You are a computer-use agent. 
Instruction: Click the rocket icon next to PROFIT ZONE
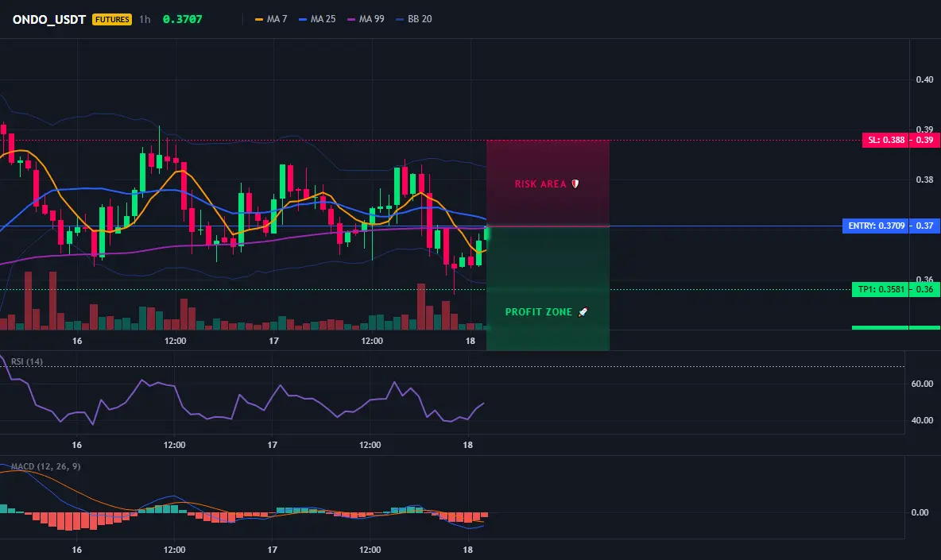pyautogui.click(x=583, y=312)
